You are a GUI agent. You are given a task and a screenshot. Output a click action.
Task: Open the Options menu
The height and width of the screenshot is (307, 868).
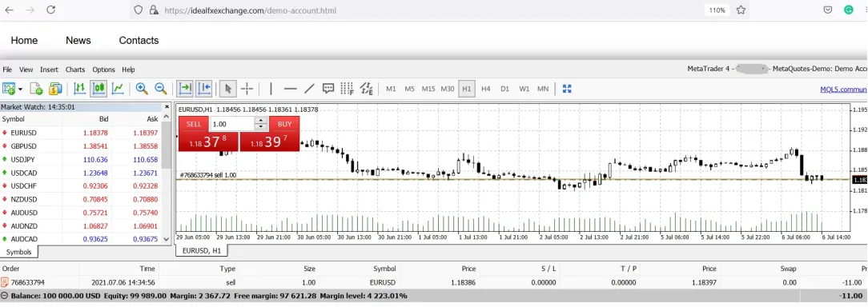pos(103,70)
